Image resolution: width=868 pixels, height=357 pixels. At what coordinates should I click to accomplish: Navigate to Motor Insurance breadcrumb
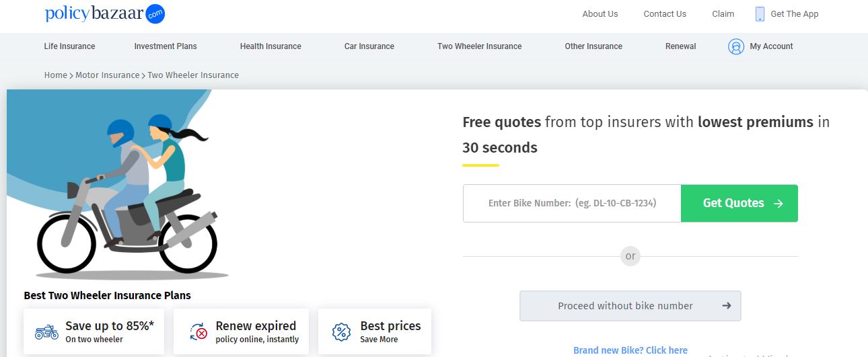[107, 75]
